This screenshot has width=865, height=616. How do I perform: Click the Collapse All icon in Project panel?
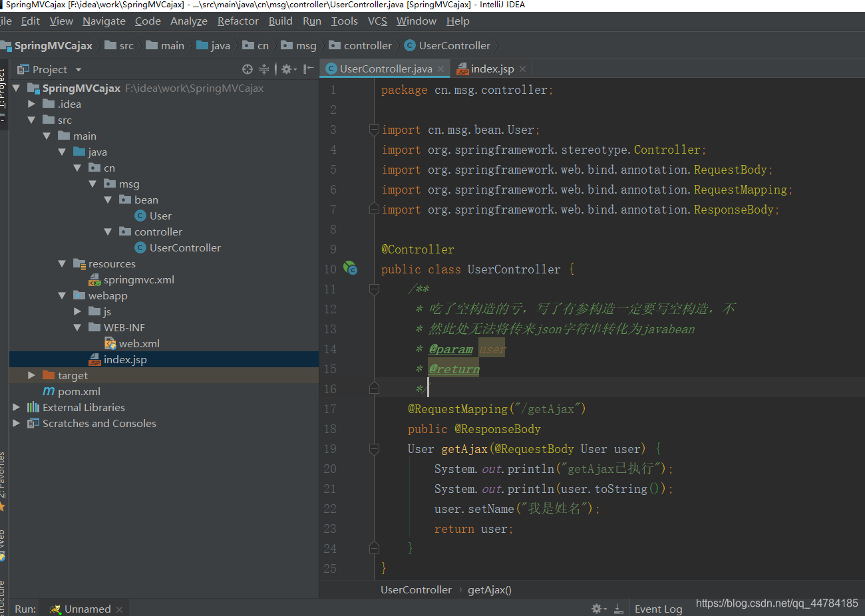[x=264, y=69]
